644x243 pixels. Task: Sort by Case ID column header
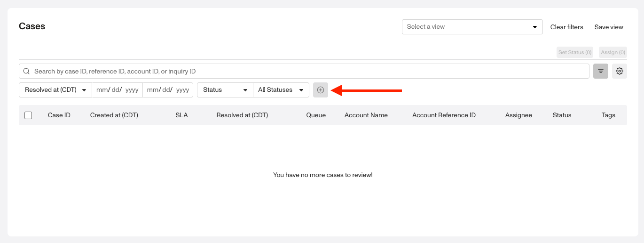click(x=59, y=115)
